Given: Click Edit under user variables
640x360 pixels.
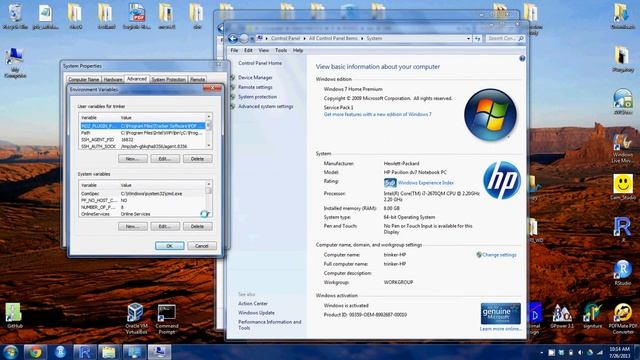Looking at the screenshot, I should 165,159.
